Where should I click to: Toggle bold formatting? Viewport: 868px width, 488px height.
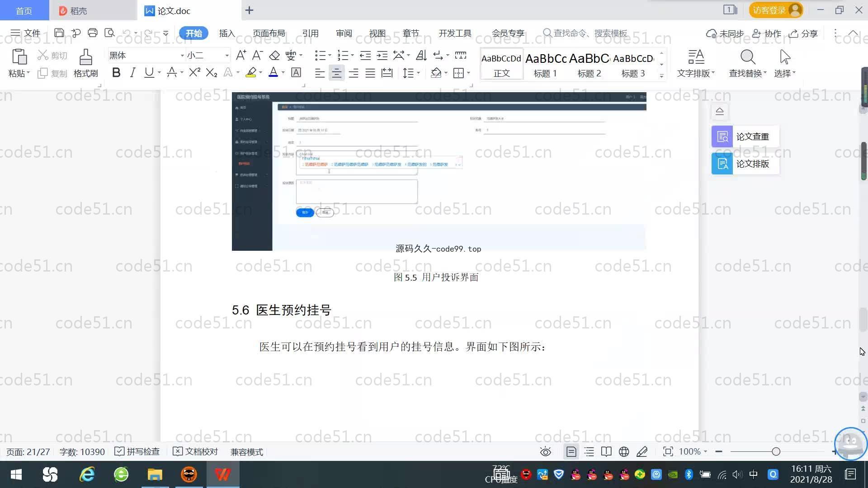tap(116, 73)
